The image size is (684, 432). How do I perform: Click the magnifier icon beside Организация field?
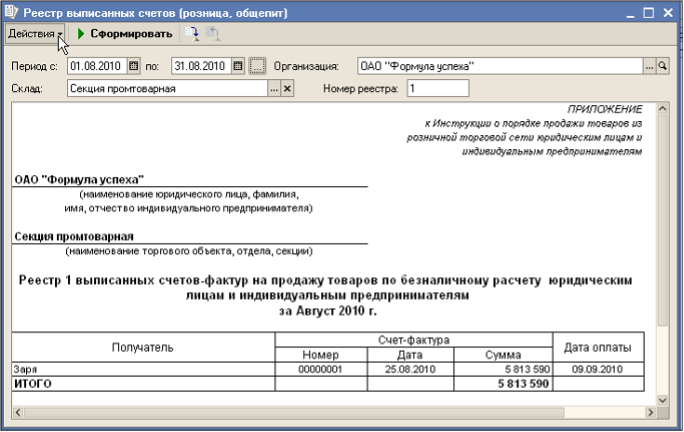pos(661,66)
